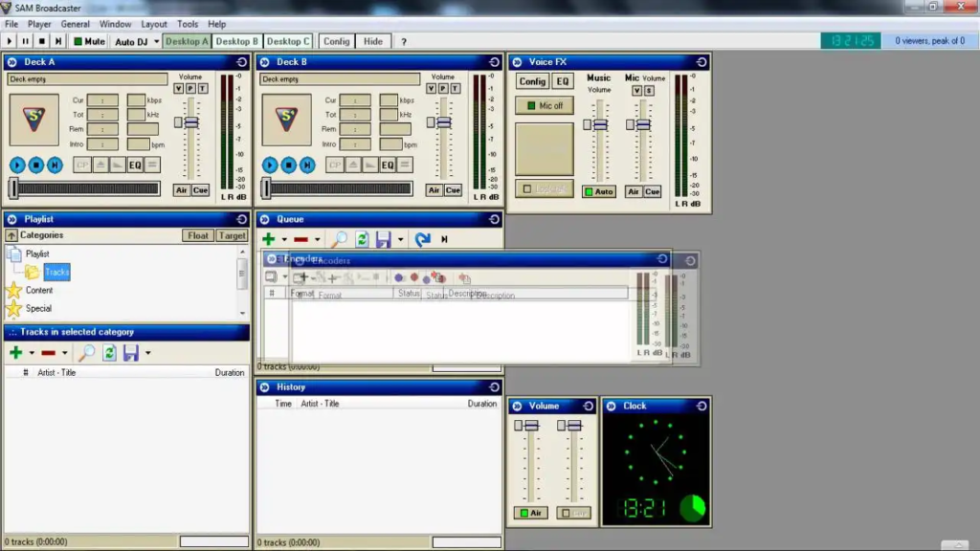Viewport: 980px width, 551px height.
Task: Go up one level in Categories
Action: pyautogui.click(x=11, y=235)
